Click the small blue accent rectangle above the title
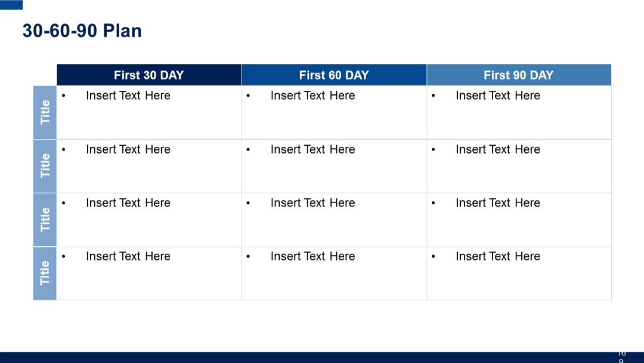Screen dimensions: 644x363 click(x=11, y=5)
